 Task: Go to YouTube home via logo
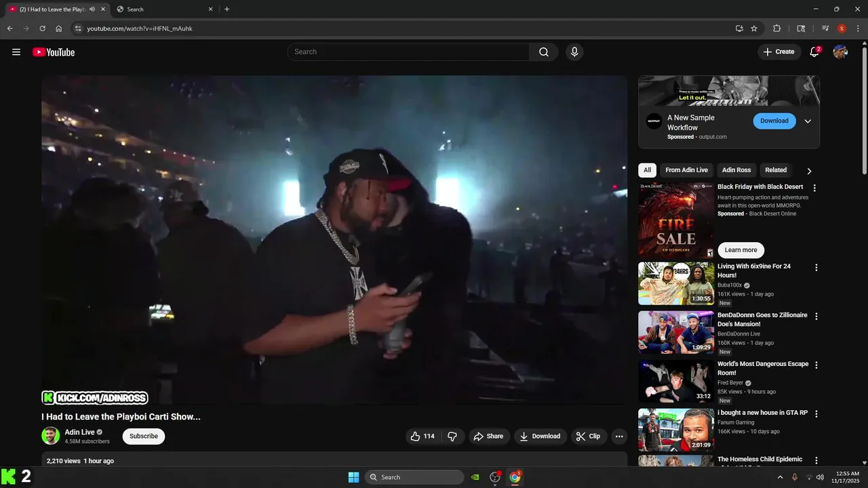click(54, 52)
